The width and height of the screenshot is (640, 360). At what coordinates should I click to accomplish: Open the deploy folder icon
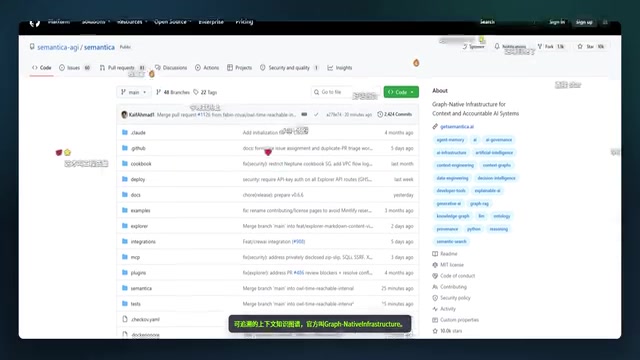[x=125, y=179]
